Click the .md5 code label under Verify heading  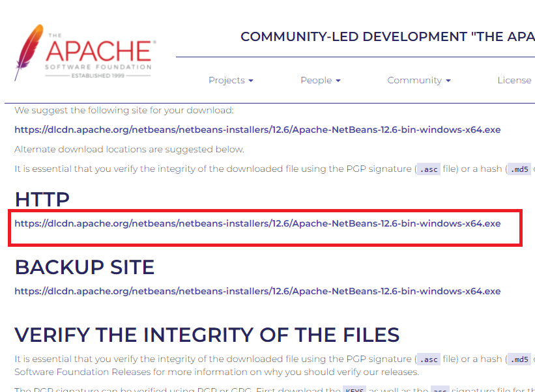click(x=519, y=359)
